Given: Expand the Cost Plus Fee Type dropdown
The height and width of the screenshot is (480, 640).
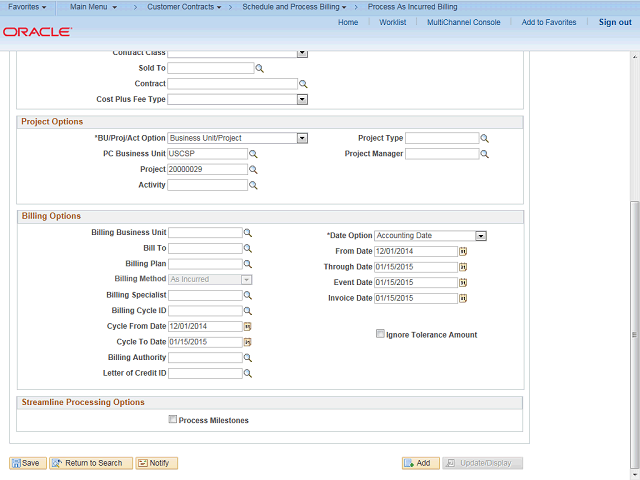Looking at the screenshot, I should coord(302,99).
